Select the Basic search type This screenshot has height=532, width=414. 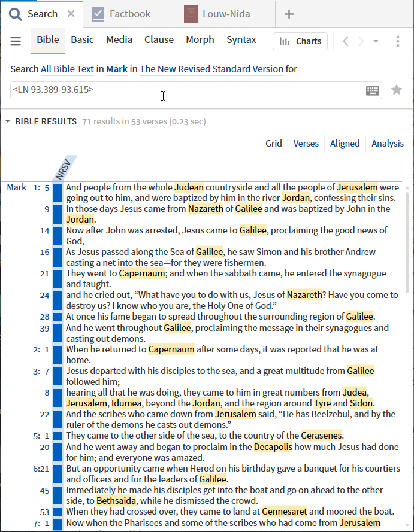[82, 40]
